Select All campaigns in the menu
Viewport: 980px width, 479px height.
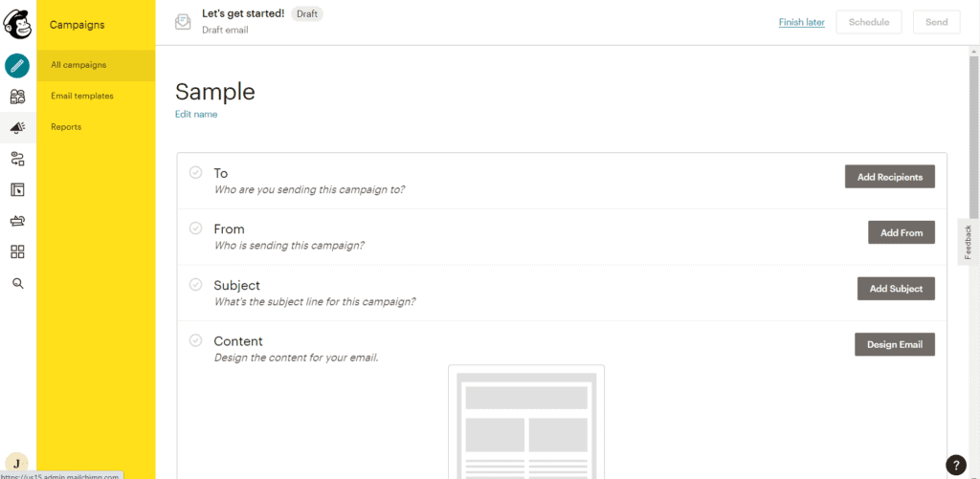(x=78, y=65)
